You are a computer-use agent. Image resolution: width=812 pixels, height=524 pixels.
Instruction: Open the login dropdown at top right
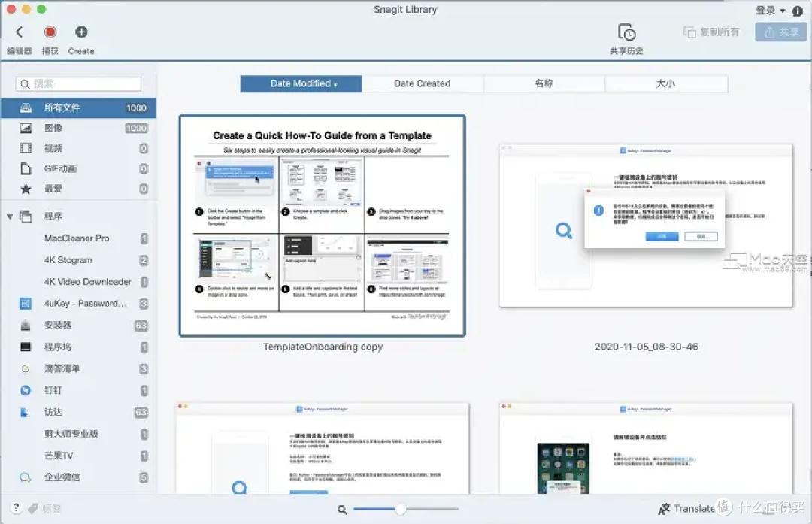(x=771, y=10)
